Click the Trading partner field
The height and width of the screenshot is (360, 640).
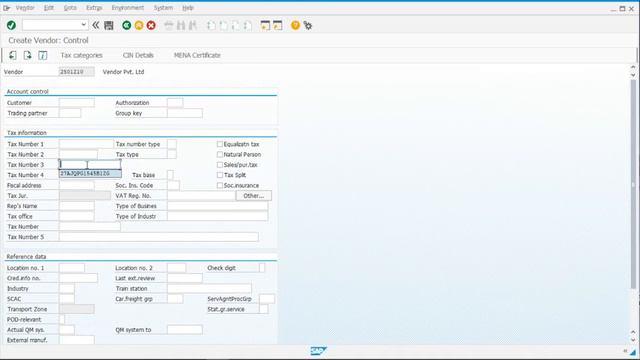(x=70, y=113)
